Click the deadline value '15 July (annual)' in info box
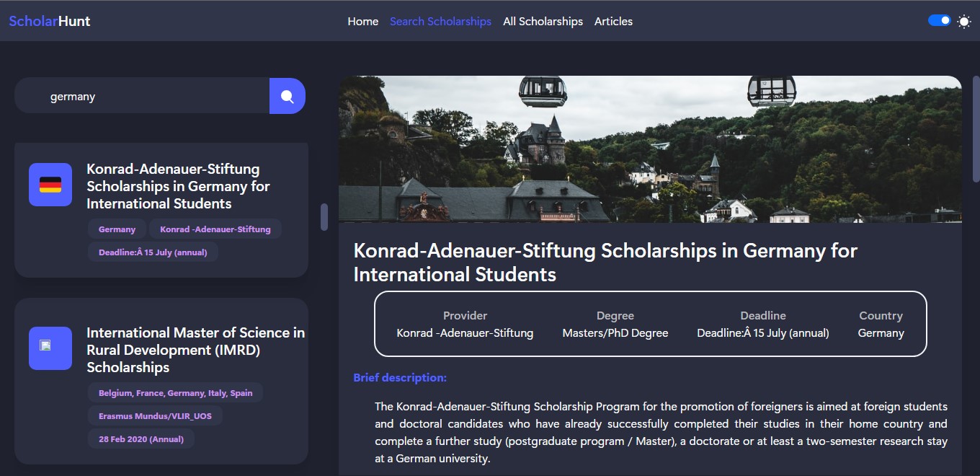This screenshot has width=980, height=476. pos(763,333)
